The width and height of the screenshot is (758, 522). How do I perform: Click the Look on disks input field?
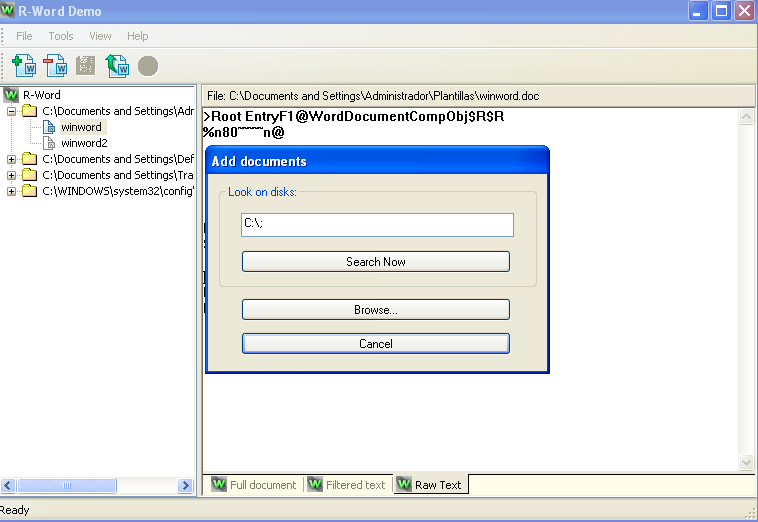click(377, 225)
